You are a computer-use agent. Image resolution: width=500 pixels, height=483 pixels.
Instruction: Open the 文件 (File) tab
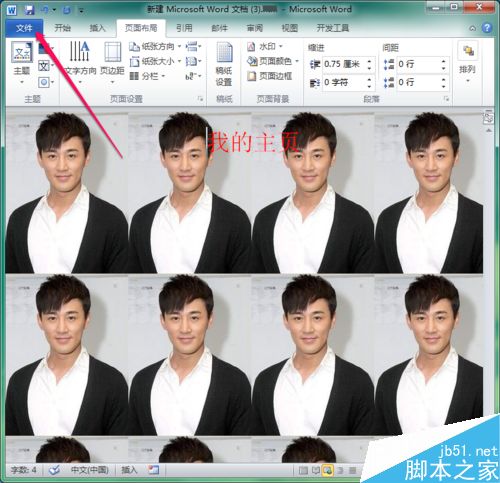point(24,28)
